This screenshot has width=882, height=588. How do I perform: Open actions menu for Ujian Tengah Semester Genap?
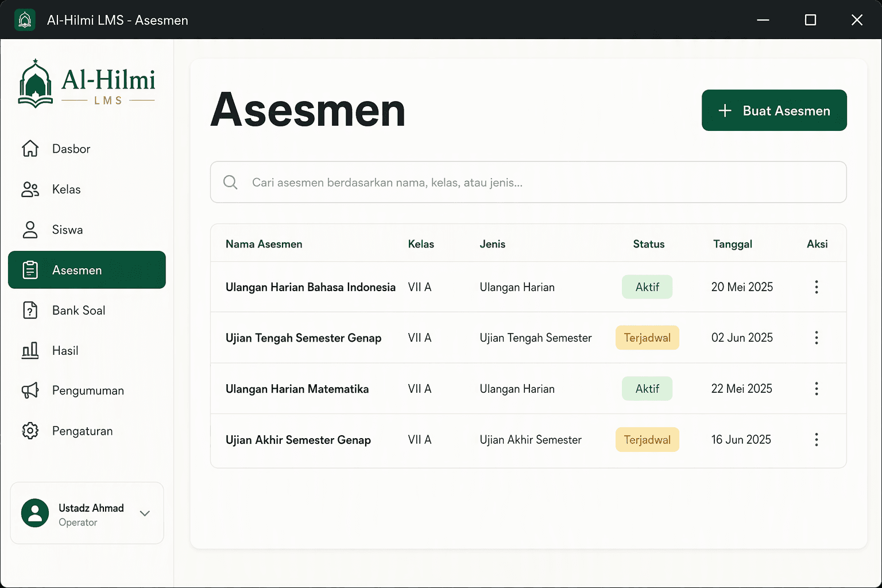pyautogui.click(x=816, y=338)
